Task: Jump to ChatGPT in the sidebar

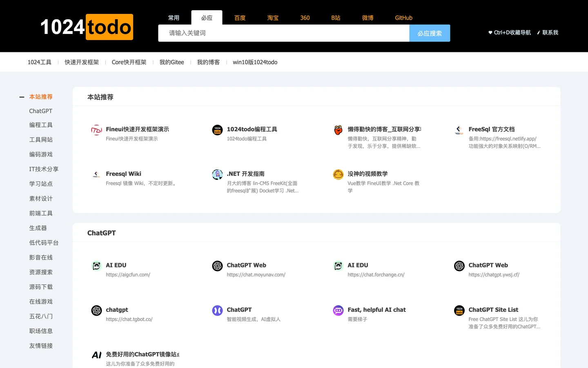Action: (x=41, y=111)
